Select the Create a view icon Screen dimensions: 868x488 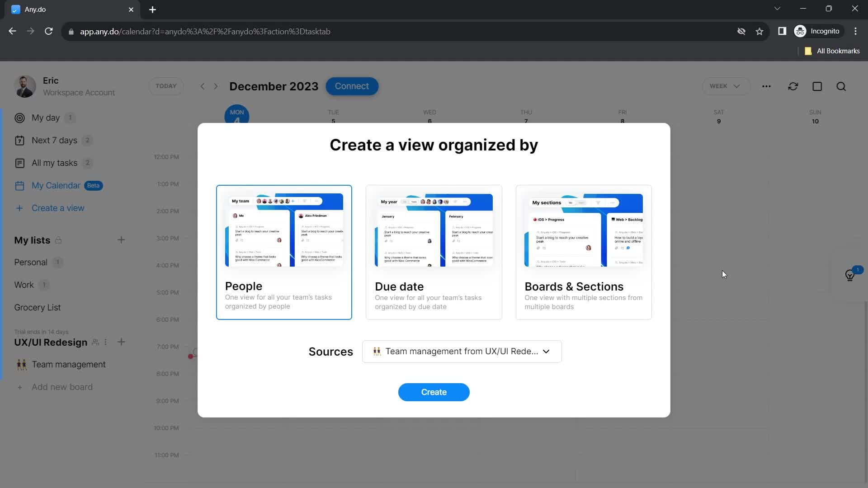click(x=19, y=208)
